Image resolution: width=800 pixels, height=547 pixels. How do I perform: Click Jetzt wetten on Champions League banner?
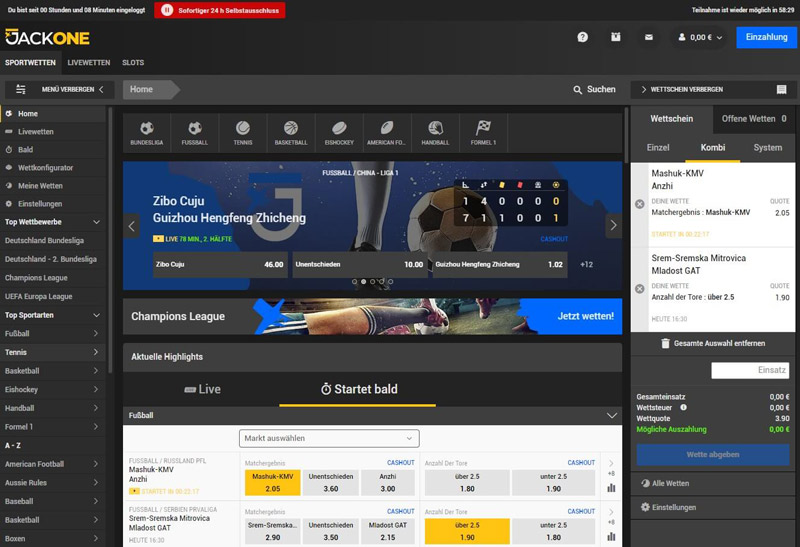click(x=585, y=316)
